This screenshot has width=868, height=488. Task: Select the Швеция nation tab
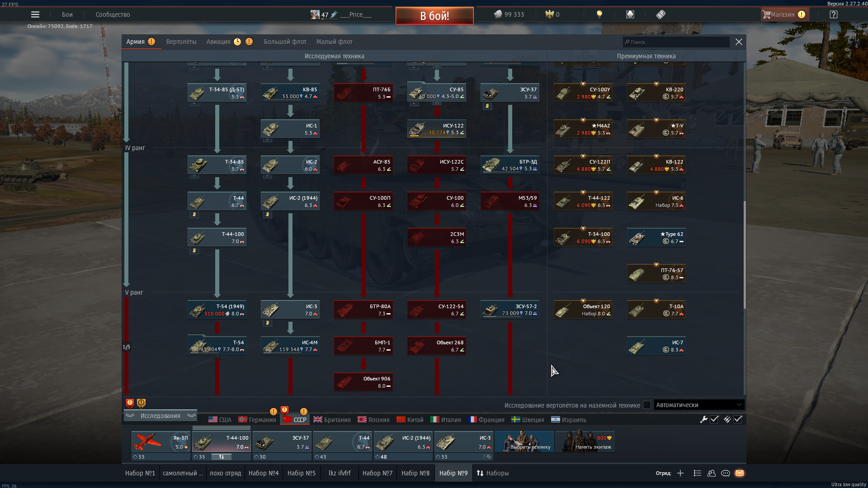click(x=528, y=420)
